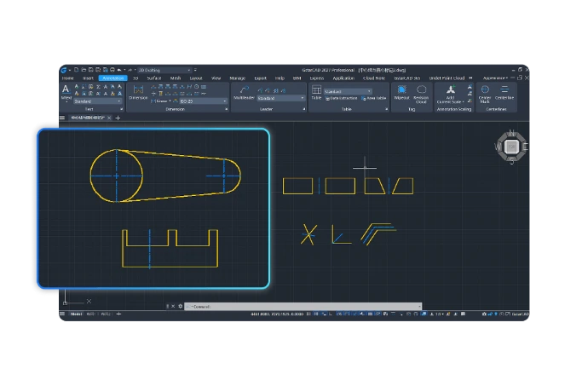
Task: Switch to the Manage ribbon tab
Action: (237, 78)
